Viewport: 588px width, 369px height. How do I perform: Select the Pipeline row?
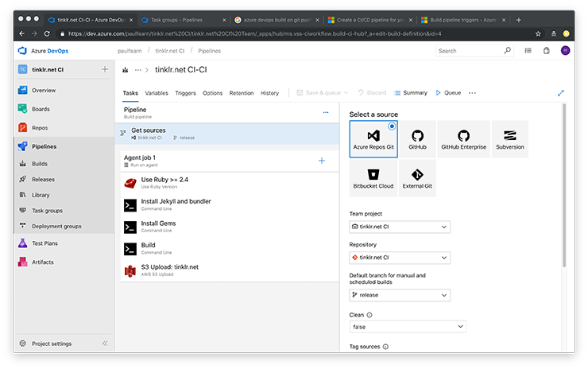tap(227, 113)
